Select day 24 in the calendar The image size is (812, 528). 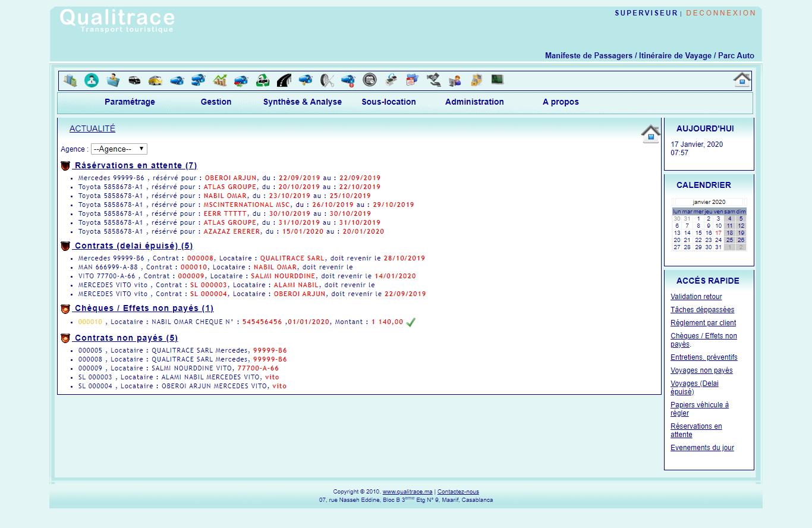[719, 240]
